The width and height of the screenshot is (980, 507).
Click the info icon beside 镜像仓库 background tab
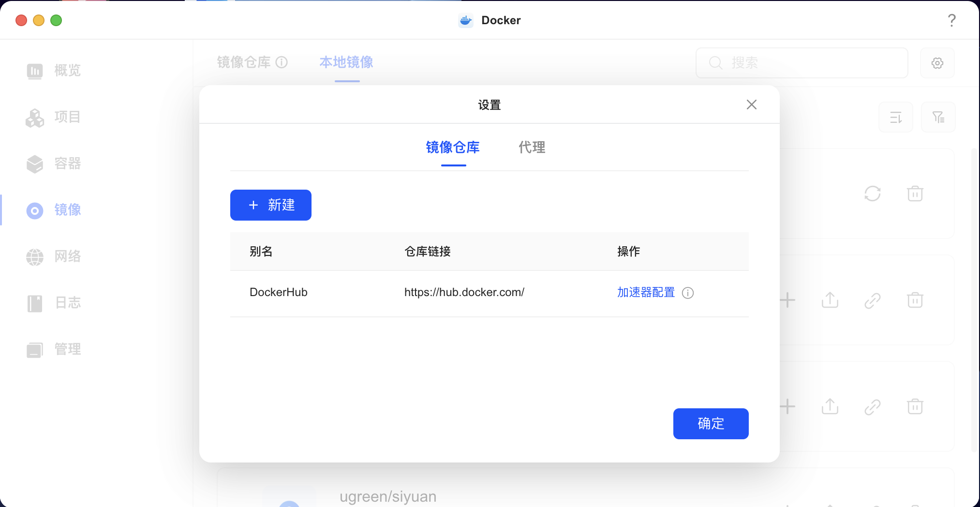coord(282,62)
